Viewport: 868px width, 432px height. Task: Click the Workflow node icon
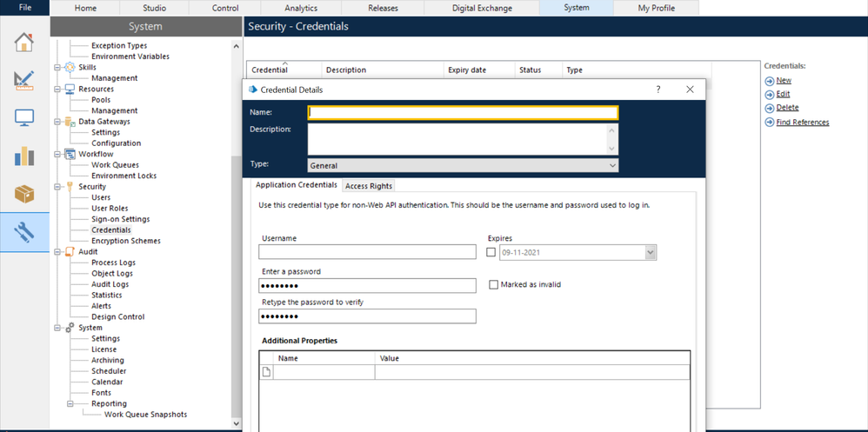coord(70,154)
